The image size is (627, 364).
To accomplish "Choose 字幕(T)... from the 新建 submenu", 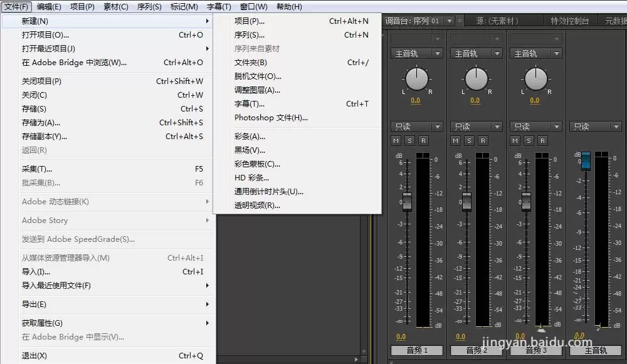I will [250, 104].
